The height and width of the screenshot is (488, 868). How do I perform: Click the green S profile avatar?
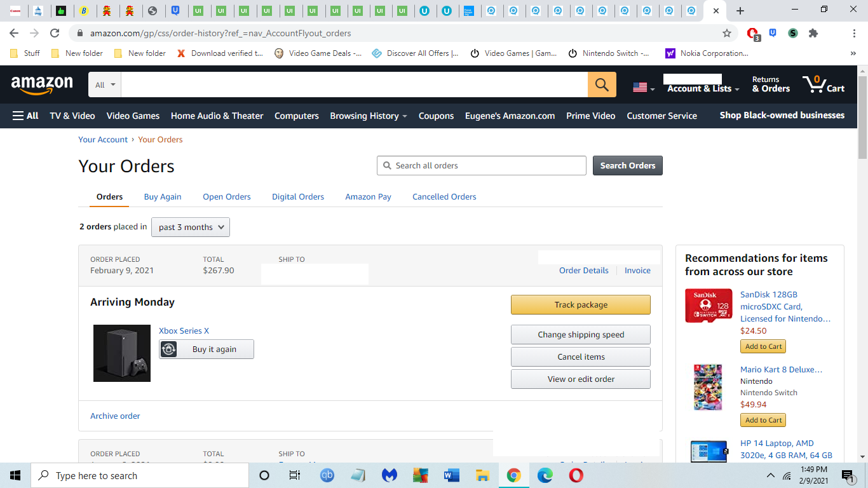pos(793,33)
